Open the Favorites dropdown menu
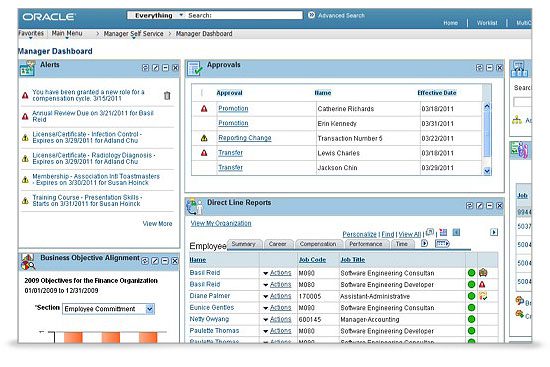 31,34
